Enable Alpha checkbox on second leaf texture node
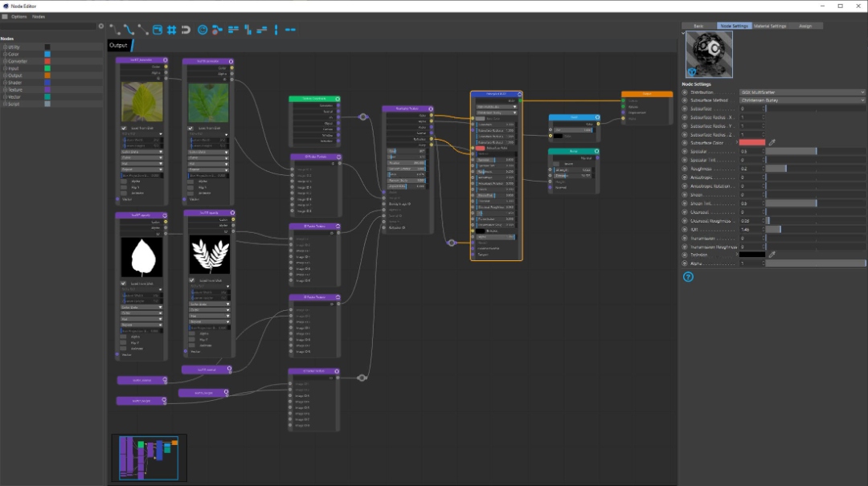 [x=191, y=182]
